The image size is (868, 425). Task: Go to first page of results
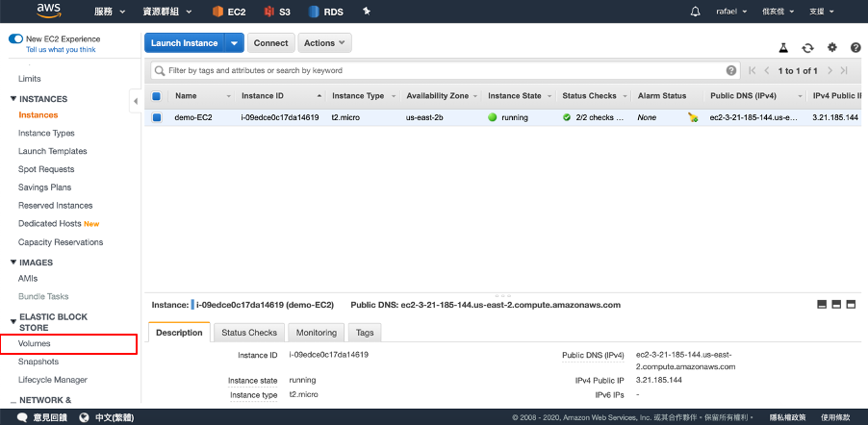752,71
